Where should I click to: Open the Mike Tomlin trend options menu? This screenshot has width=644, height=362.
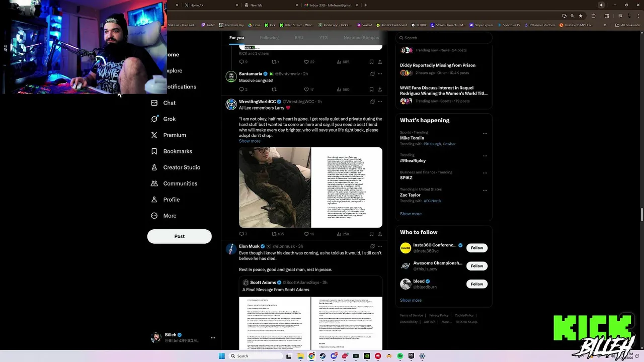coord(485,133)
